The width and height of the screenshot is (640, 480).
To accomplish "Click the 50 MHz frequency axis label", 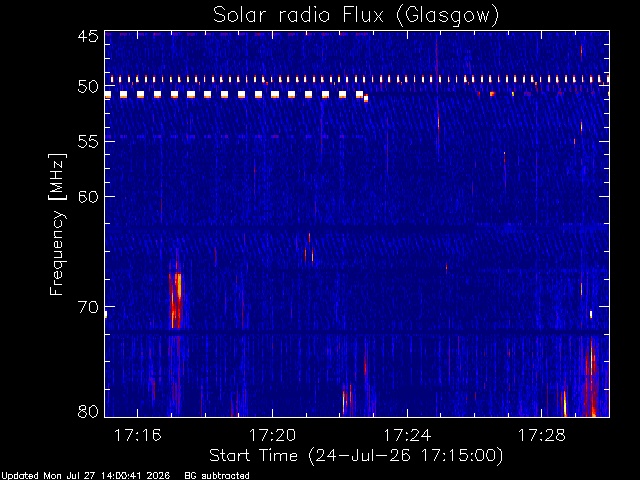I will coord(88,87).
